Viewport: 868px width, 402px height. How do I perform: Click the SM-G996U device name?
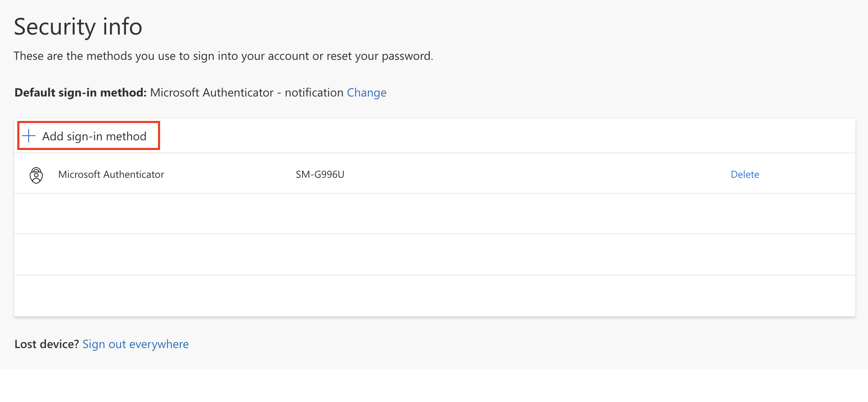pyautogui.click(x=320, y=174)
